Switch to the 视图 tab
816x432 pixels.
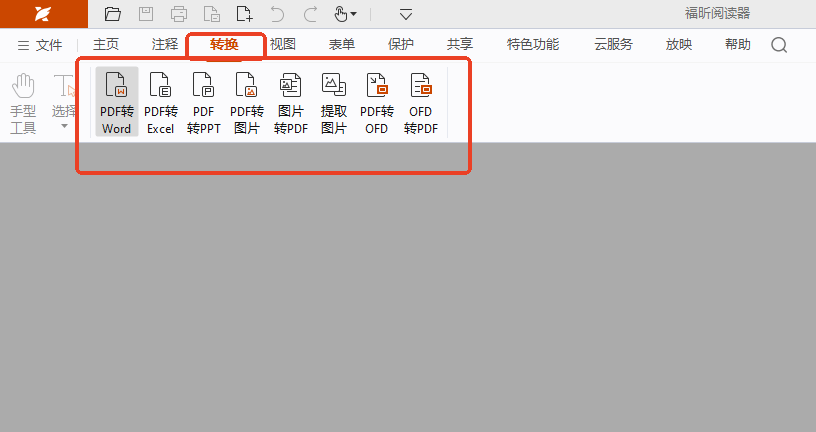pos(283,45)
